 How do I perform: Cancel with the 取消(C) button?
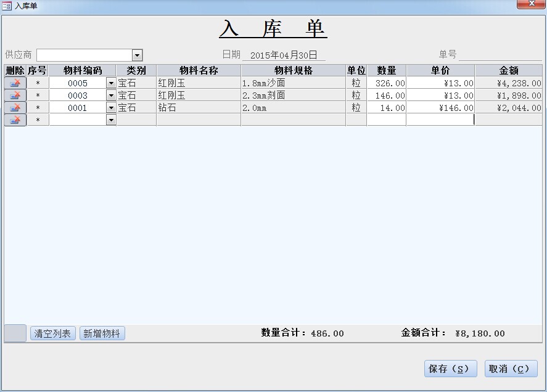coord(511,369)
